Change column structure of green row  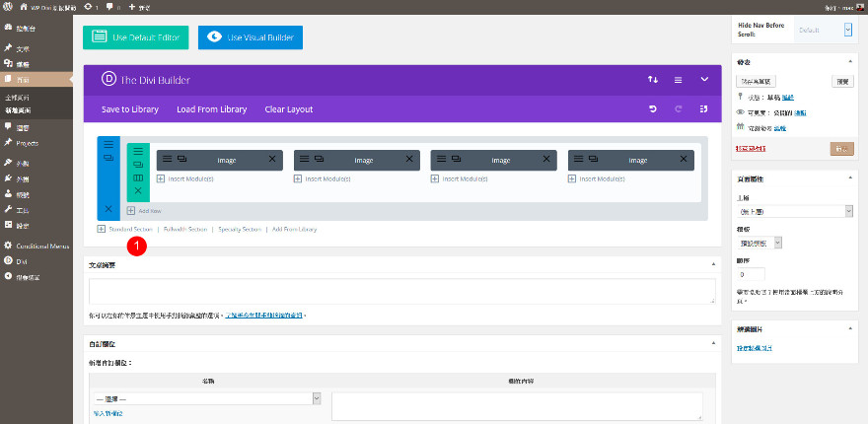tap(138, 177)
